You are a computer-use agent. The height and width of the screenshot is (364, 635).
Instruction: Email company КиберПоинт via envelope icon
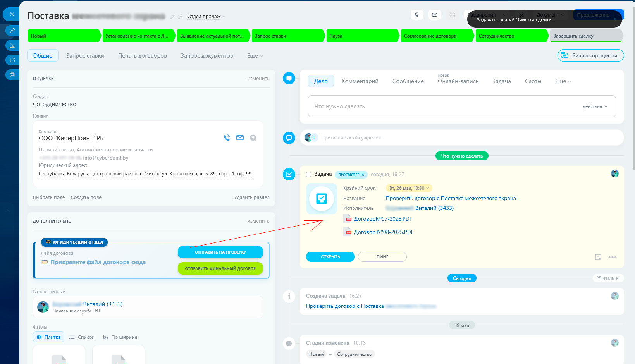point(240,137)
